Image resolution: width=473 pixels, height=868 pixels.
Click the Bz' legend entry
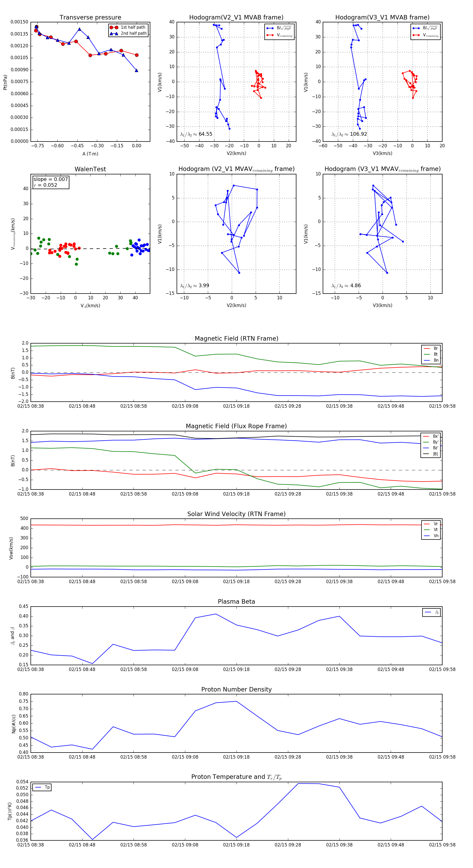pyautogui.click(x=431, y=448)
